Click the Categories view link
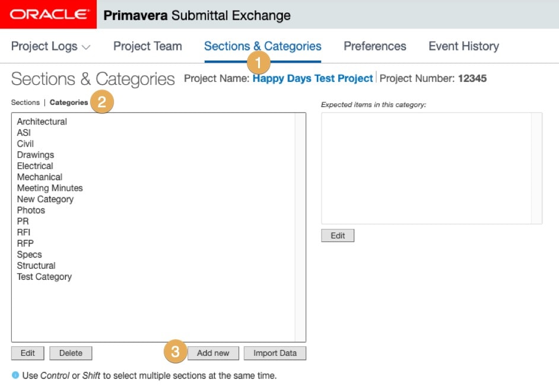559x392 pixels. (69, 103)
